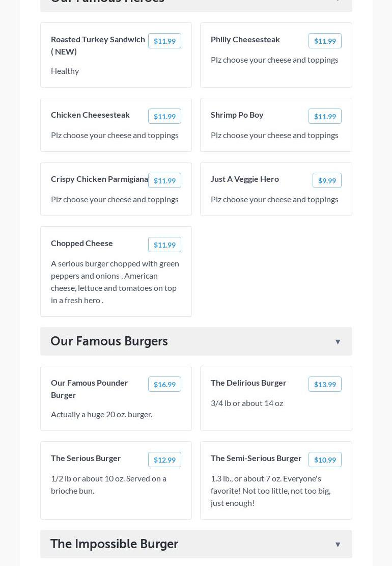Click the Crispy Chicken Parmigiana price button
The width and height of the screenshot is (392, 566).
point(164,181)
